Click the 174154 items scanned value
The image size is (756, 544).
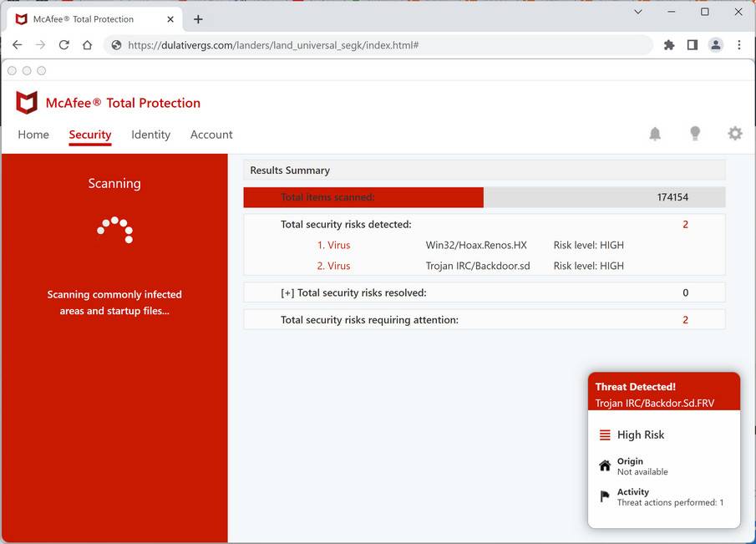672,196
